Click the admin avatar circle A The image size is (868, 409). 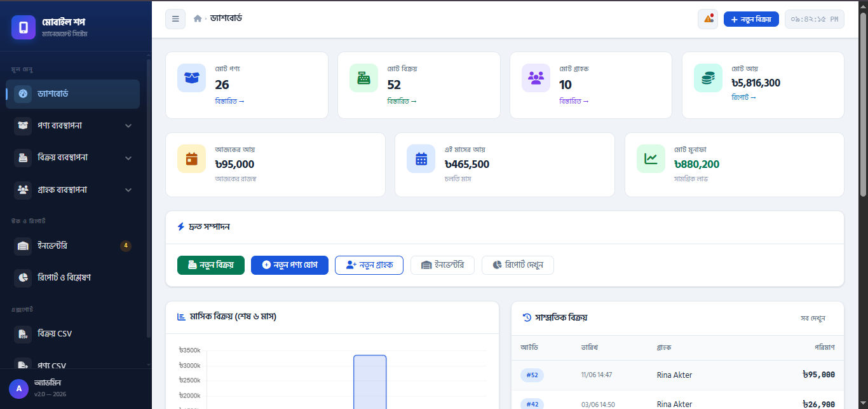coord(19,388)
